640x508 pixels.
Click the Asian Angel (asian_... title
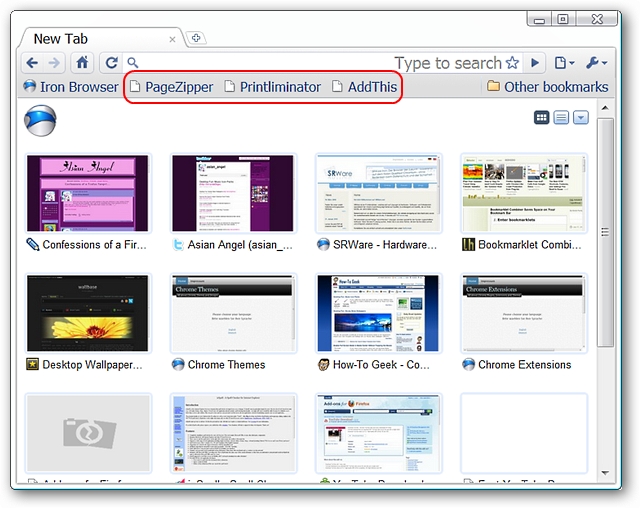click(240, 245)
